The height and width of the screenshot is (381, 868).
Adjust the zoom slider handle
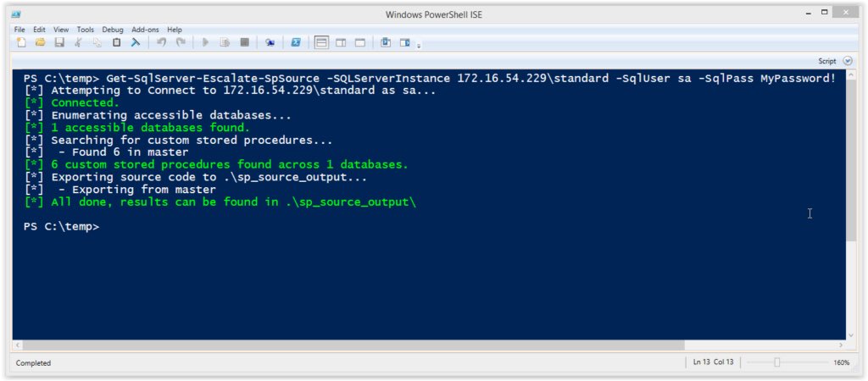click(x=776, y=362)
